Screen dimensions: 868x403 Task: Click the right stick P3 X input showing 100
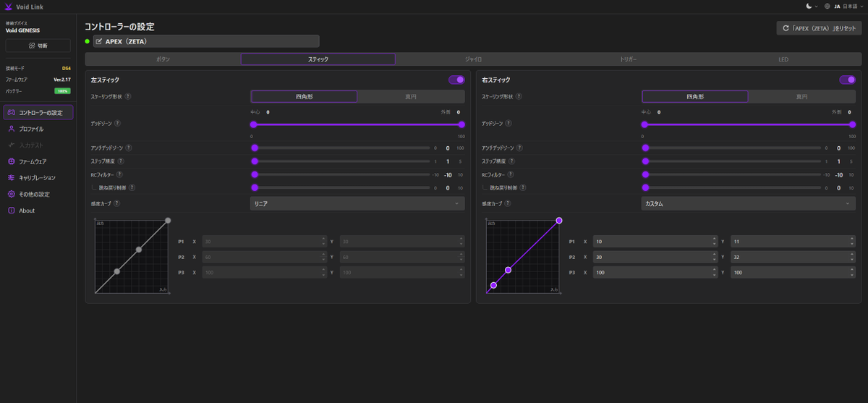click(655, 273)
